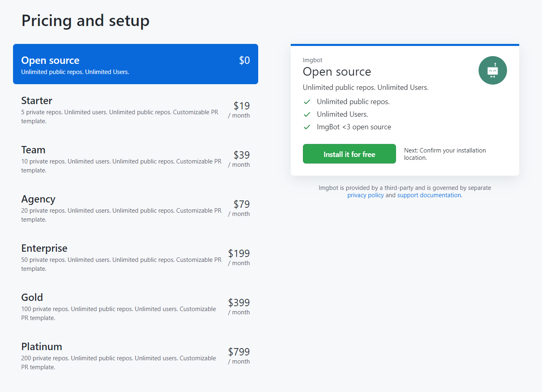This screenshot has width=542, height=392.
Task: Open the privacy policy link
Action: [366, 195]
